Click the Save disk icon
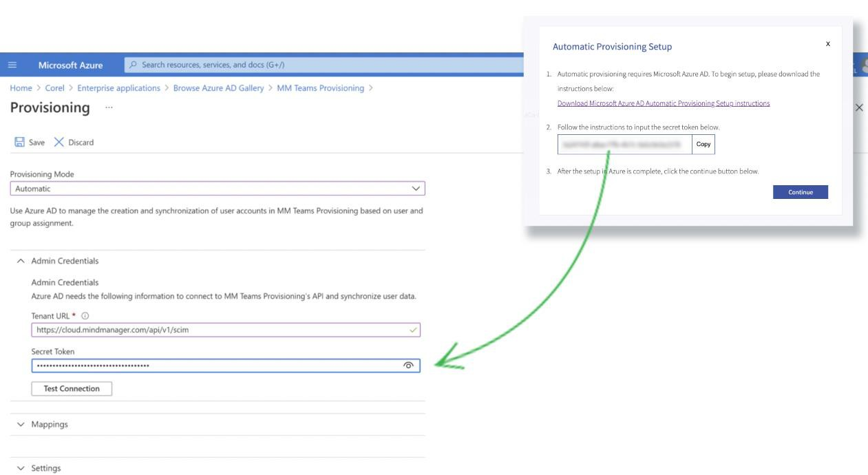 20,142
